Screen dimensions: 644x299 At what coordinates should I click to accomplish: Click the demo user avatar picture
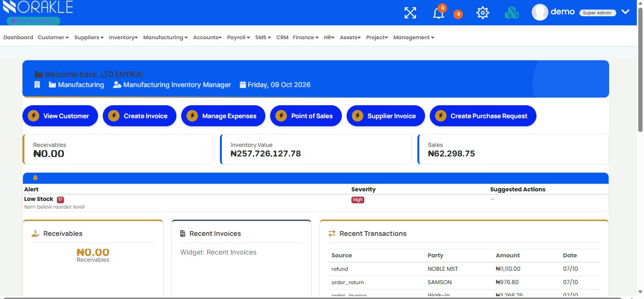[x=540, y=12]
